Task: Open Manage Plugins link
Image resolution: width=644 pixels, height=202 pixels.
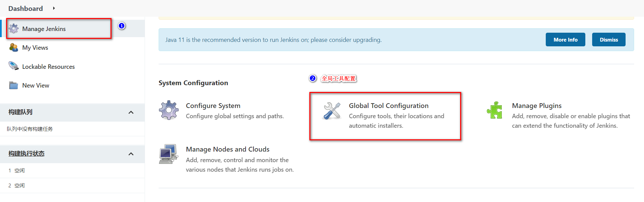Action: (537, 106)
